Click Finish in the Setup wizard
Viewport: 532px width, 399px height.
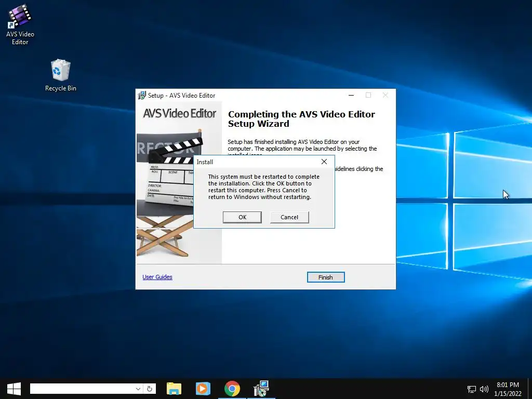[x=326, y=277]
